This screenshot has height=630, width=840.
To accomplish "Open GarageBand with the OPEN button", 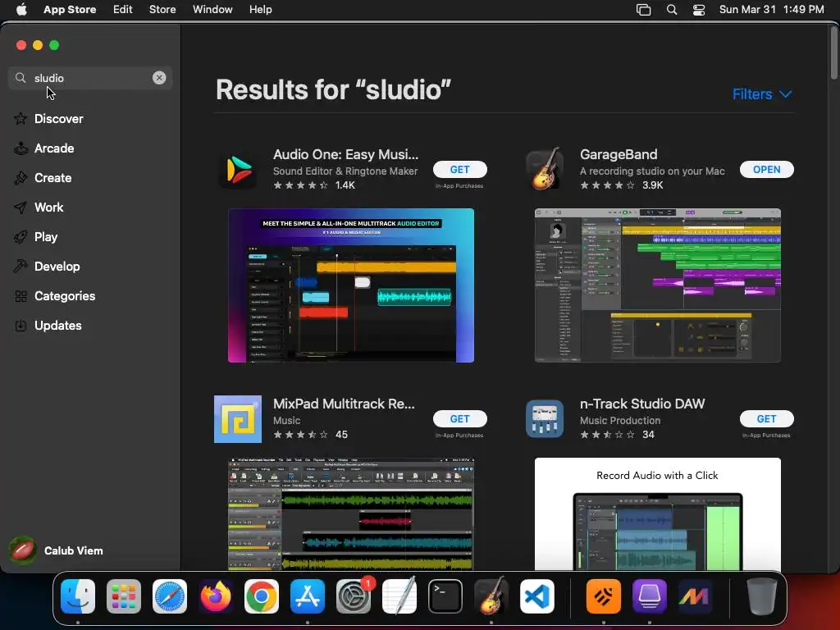I will 767,169.
